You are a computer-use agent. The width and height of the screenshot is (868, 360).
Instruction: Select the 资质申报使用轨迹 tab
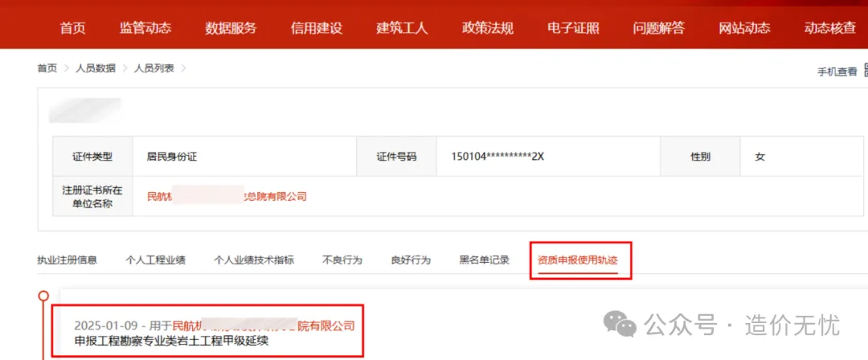(x=577, y=260)
